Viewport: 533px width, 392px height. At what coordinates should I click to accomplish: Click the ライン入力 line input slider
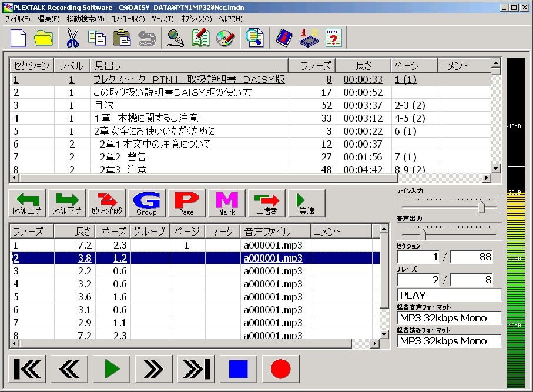click(482, 206)
